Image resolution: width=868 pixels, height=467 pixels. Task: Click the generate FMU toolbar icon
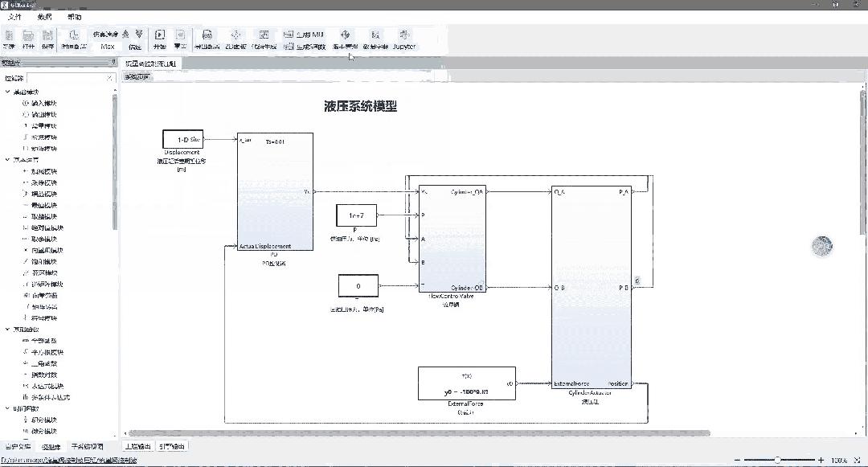pos(303,35)
